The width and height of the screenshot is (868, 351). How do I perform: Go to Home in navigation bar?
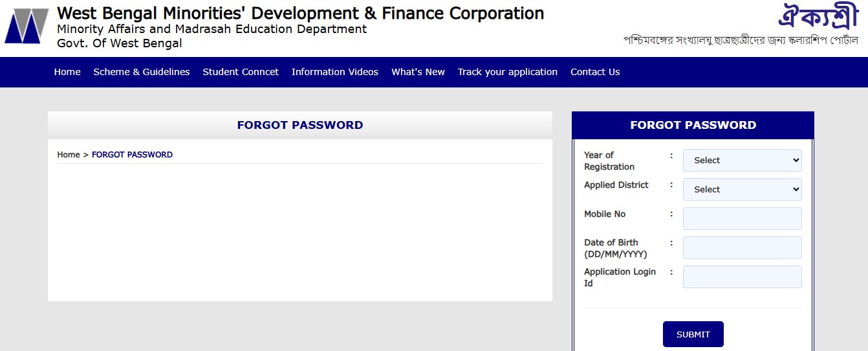coord(67,72)
